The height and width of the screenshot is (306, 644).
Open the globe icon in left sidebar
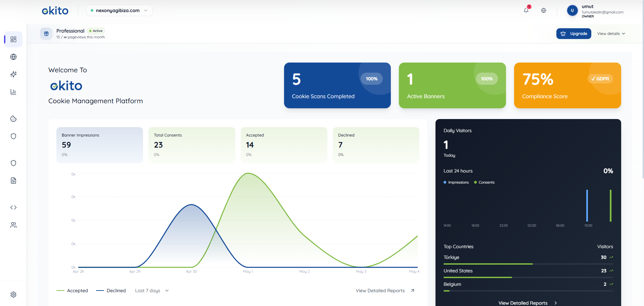(13, 57)
